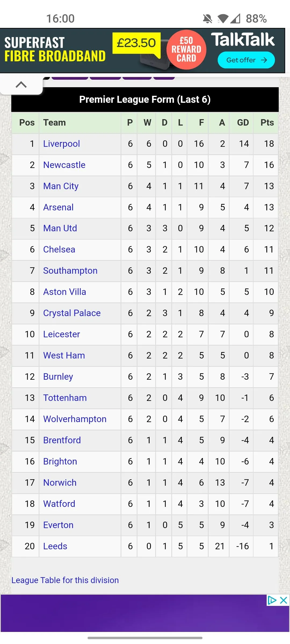
Task: Open the Newcastle team link
Action: (64, 165)
